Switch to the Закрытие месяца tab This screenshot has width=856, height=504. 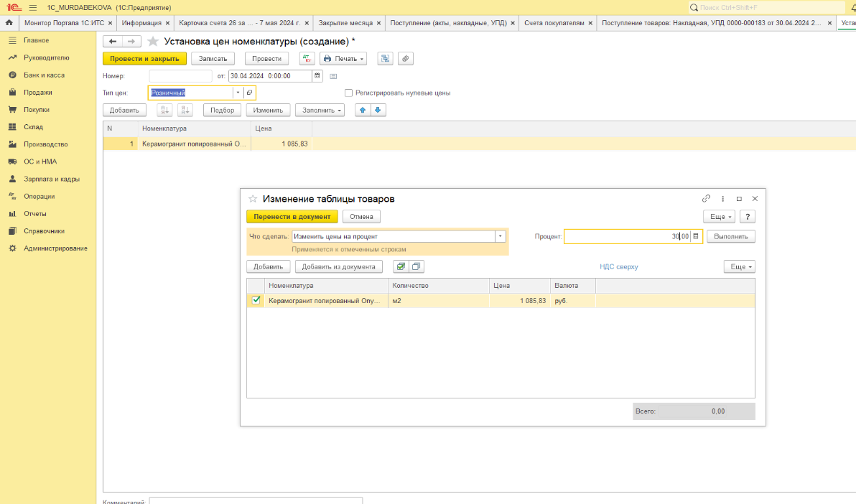345,23
